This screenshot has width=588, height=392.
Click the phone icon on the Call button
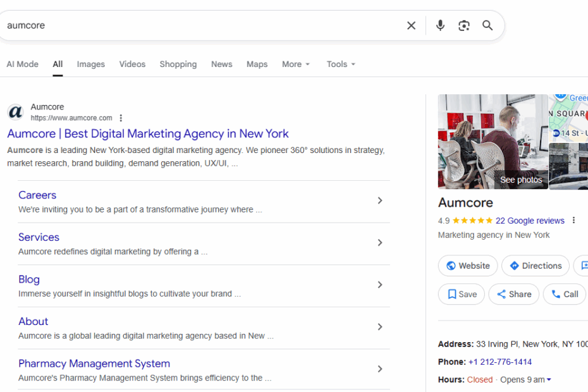555,294
